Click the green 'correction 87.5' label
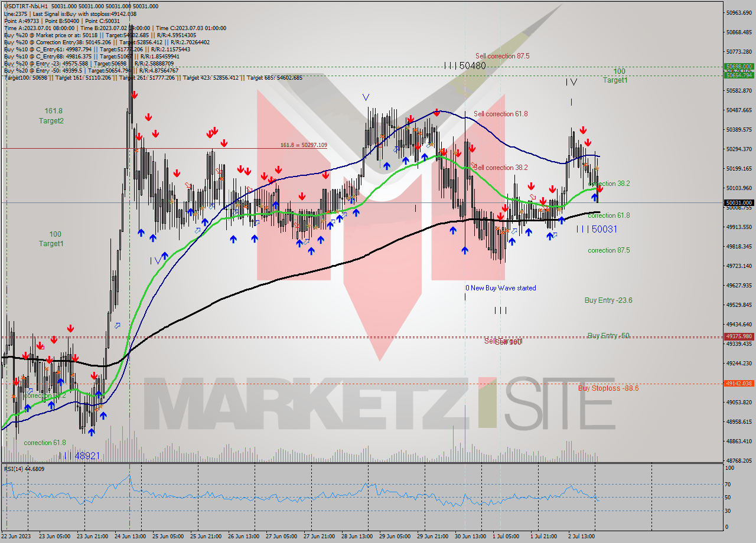The image size is (756, 543). point(609,250)
